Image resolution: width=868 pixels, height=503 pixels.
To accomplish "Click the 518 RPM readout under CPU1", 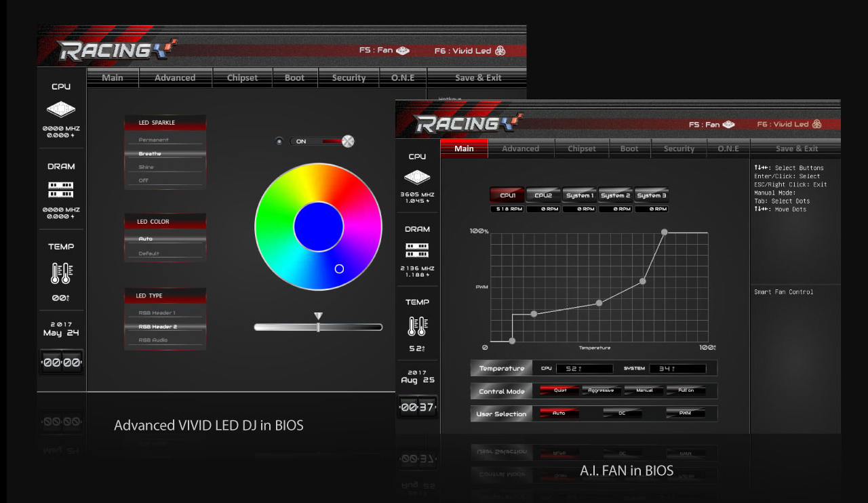I will click(507, 209).
